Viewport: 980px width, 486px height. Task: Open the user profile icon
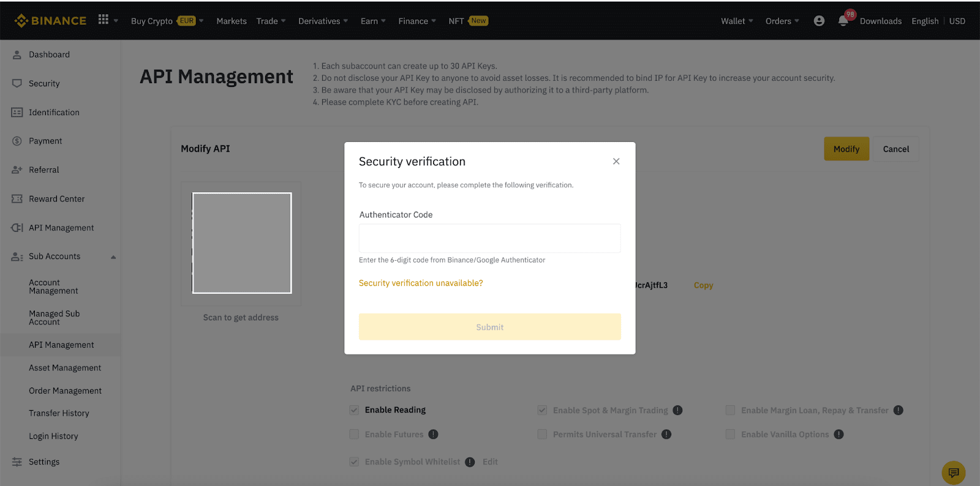point(819,21)
